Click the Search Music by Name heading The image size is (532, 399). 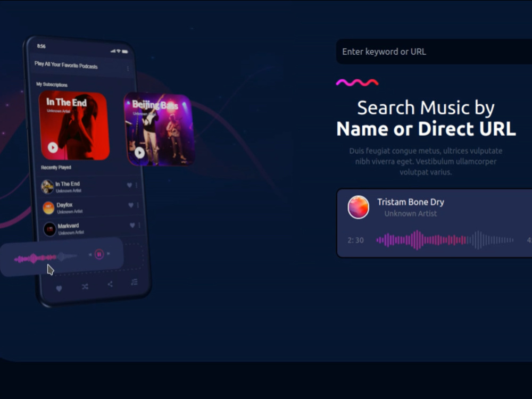[426, 118]
